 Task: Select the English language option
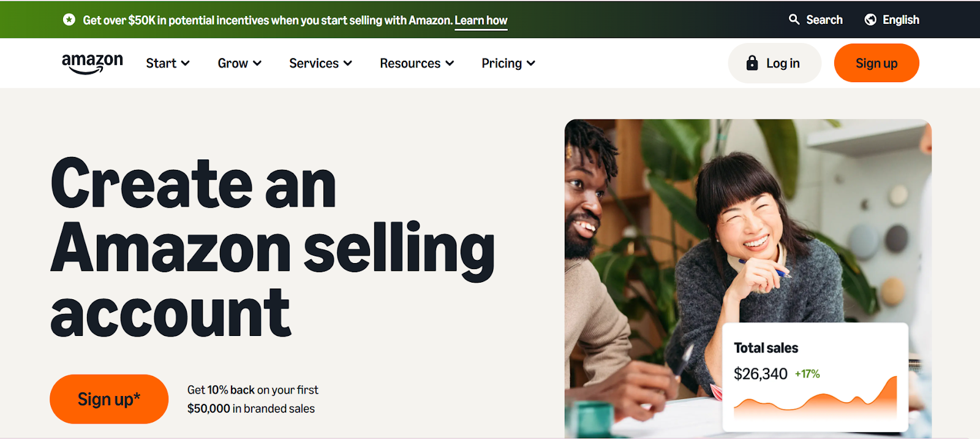tap(900, 20)
